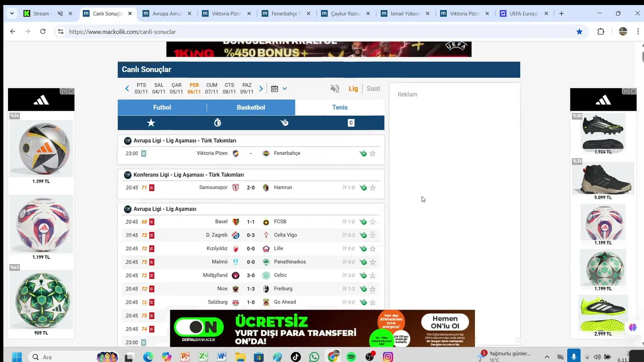Screen dimensions: 644x362
Task: Open the browser tab list dropdown arrow
Action: pos(12,14)
